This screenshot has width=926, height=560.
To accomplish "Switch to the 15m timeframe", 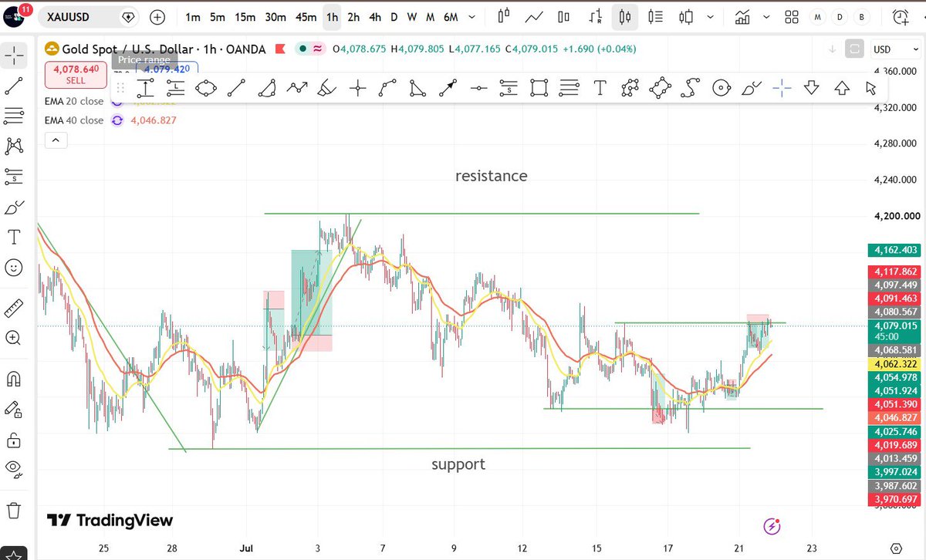I will click(x=245, y=16).
